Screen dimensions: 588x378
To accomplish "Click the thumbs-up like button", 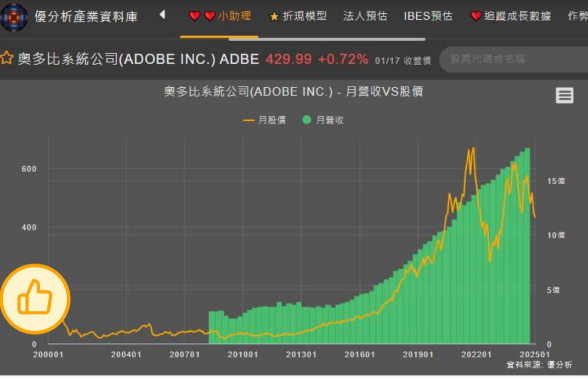I will click(x=35, y=299).
